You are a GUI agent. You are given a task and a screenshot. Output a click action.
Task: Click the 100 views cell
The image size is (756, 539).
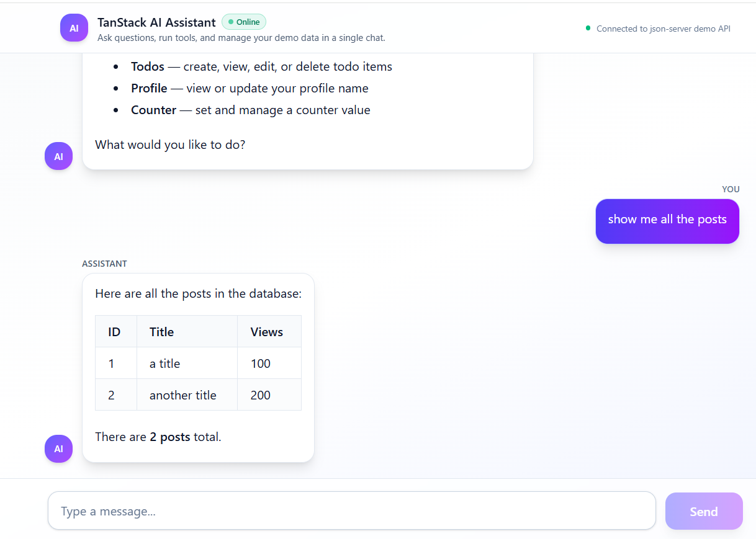coord(261,363)
